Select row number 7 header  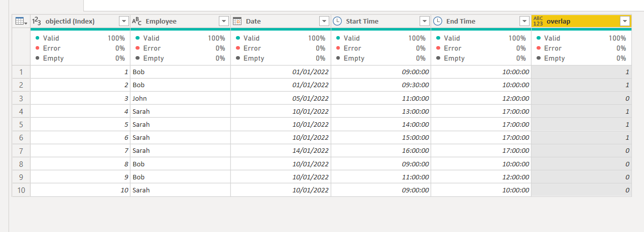click(x=21, y=150)
